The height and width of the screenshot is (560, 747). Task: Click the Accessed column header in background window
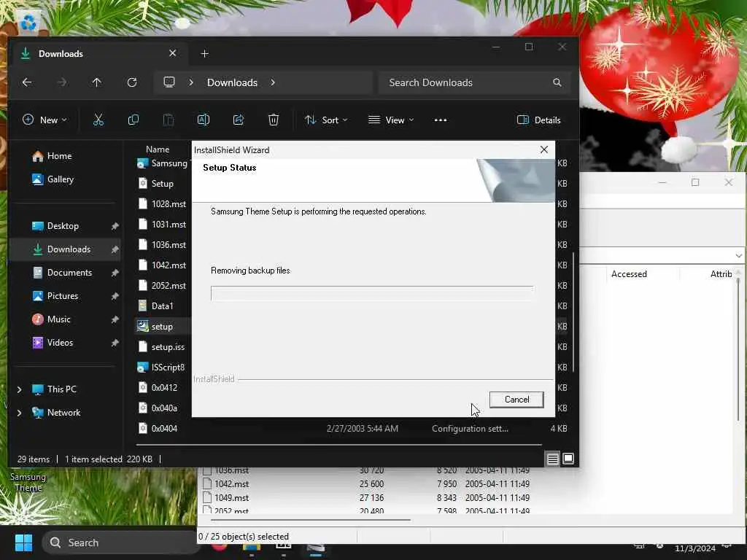coord(629,274)
